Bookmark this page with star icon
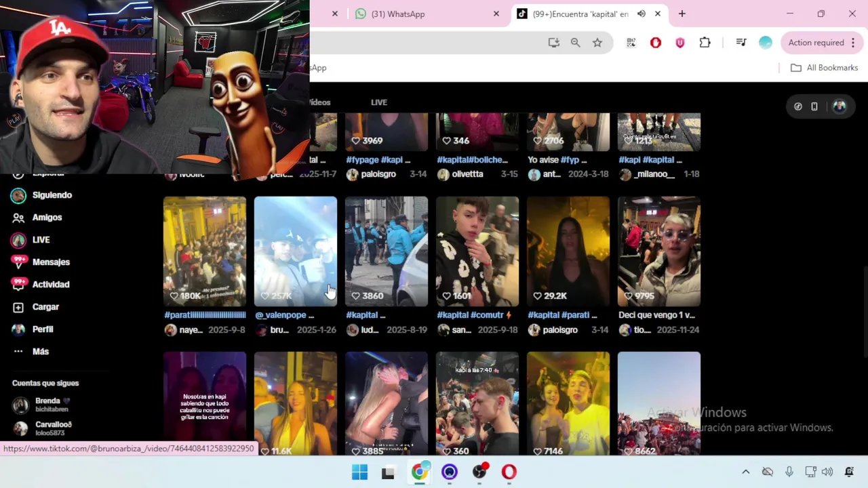Screen dimensions: 868x488 [597, 43]
